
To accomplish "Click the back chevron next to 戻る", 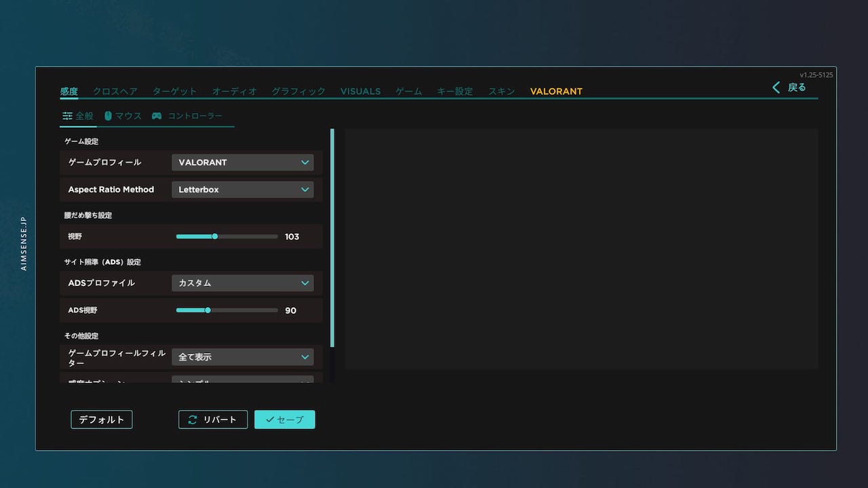I will 775,87.
